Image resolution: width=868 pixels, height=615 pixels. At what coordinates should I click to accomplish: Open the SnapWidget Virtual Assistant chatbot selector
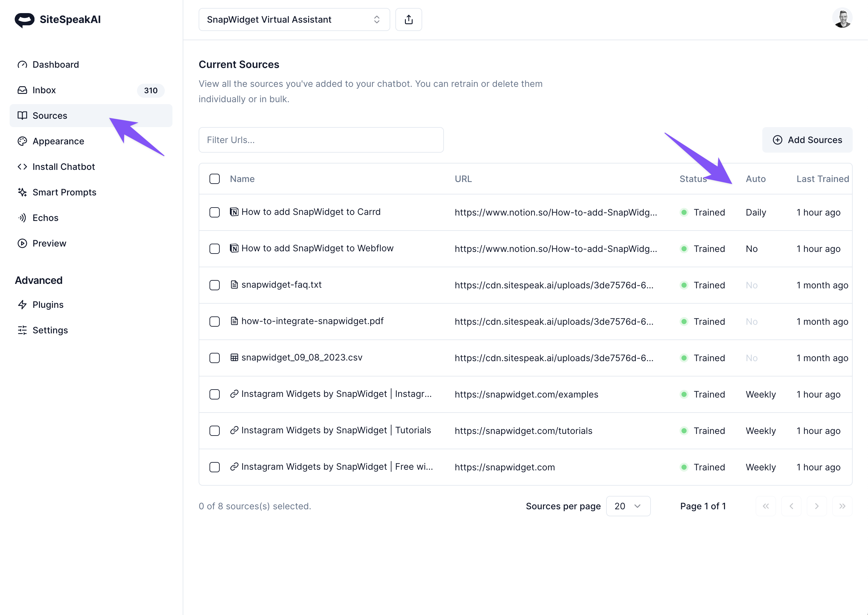tap(294, 19)
